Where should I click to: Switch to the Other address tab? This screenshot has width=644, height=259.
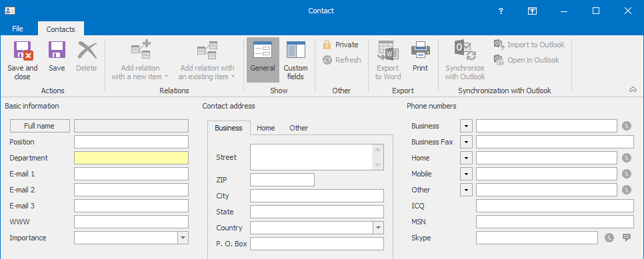(x=299, y=128)
